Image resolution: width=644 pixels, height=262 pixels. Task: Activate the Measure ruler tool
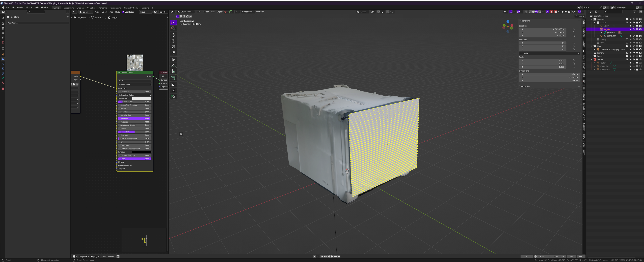173,71
